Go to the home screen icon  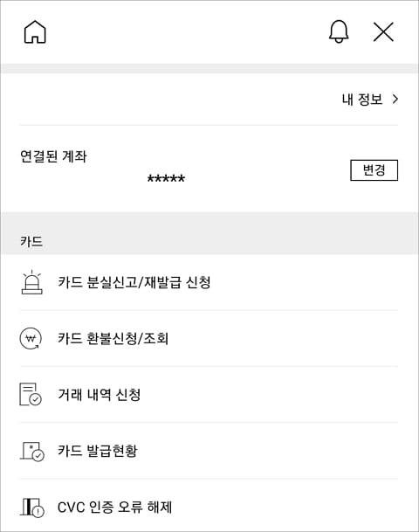pos(35,32)
